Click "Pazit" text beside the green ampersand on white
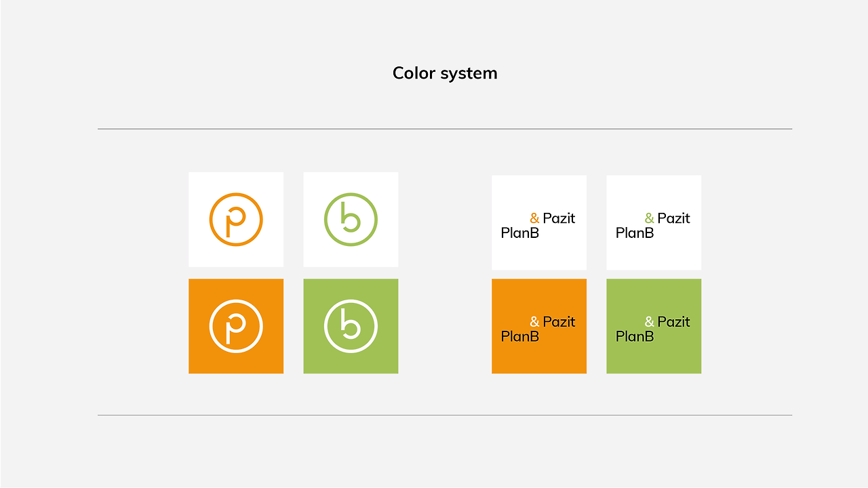The width and height of the screenshot is (868, 488). click(x=673, y=218)
